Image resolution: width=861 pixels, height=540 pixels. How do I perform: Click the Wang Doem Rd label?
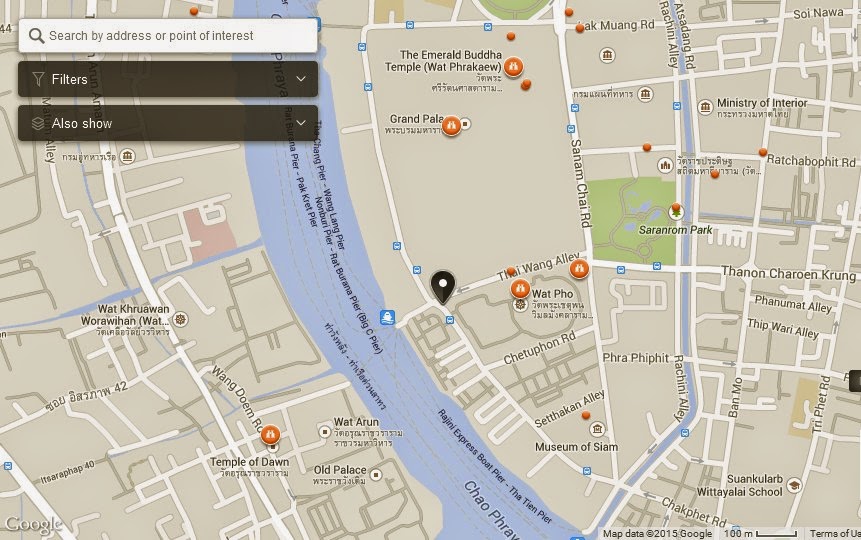click(239, 398)
